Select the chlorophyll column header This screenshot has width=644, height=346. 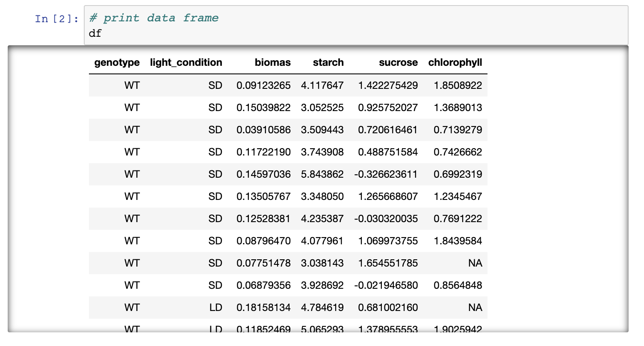[455, 62]
